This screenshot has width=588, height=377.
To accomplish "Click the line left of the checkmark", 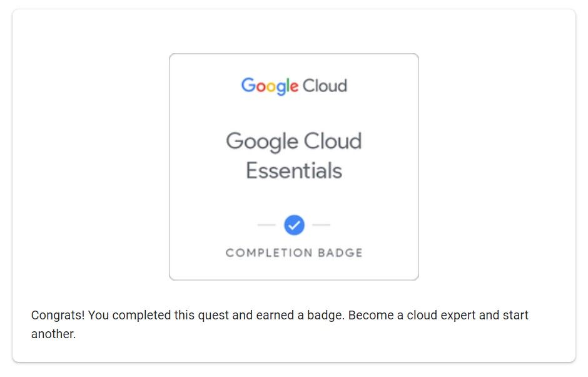I will coord(266,225).
